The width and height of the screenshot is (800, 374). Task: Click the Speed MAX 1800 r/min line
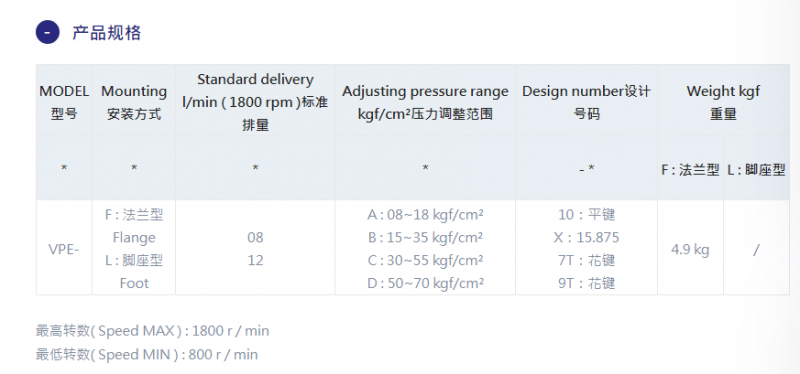[x=152, y=331]
